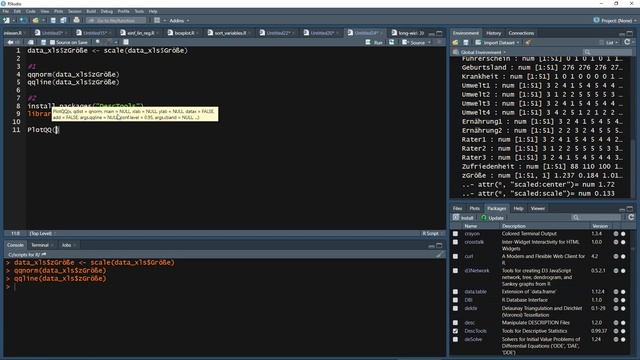Click the Find/Replace magnifier icon in editor
640x360 pixels.
98,42
